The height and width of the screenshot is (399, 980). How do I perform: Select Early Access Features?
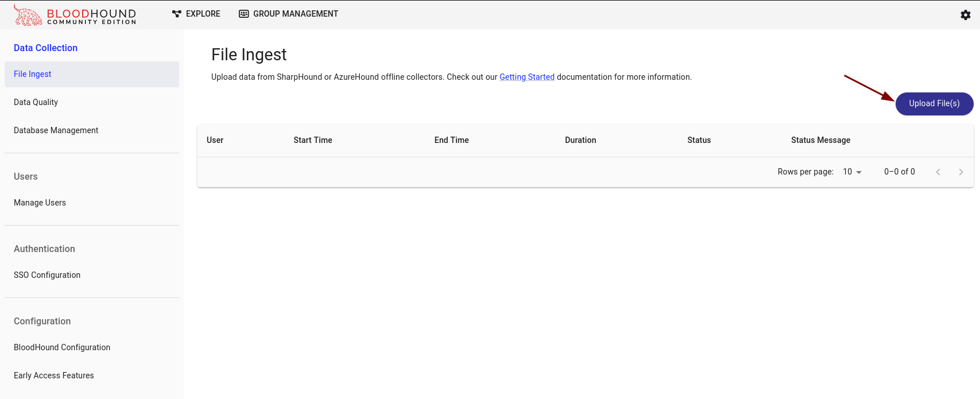point(54,375)
